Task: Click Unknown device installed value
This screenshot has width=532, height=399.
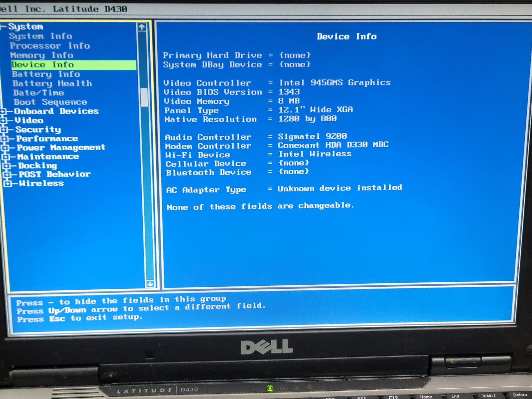Action: click(x=340, y=188)
